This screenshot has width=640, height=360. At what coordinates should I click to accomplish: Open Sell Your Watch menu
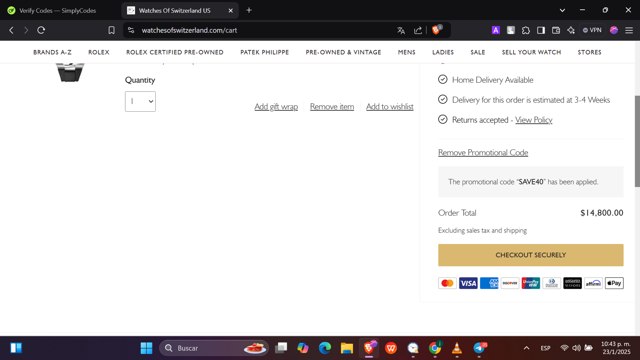(531, 52)
